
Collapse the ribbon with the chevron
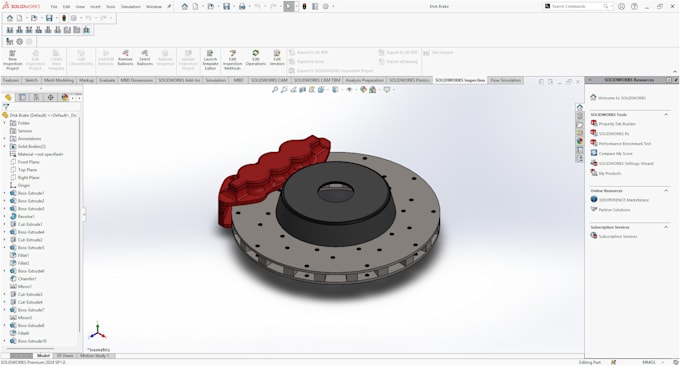[x=675, y=72]
